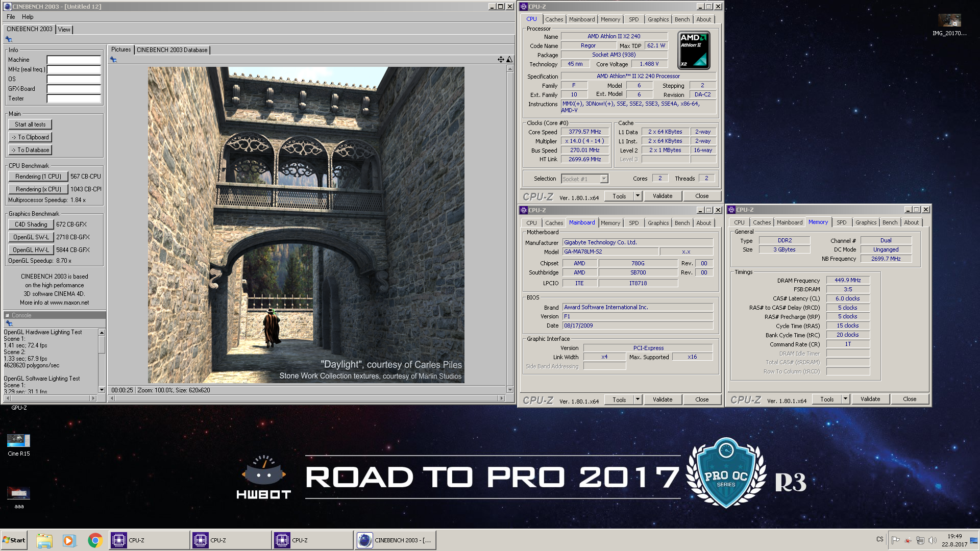Click the GFX-Board input field
The width and height of the screenshot is (980, 551).
pyautogui.click(x=74, y=89)
